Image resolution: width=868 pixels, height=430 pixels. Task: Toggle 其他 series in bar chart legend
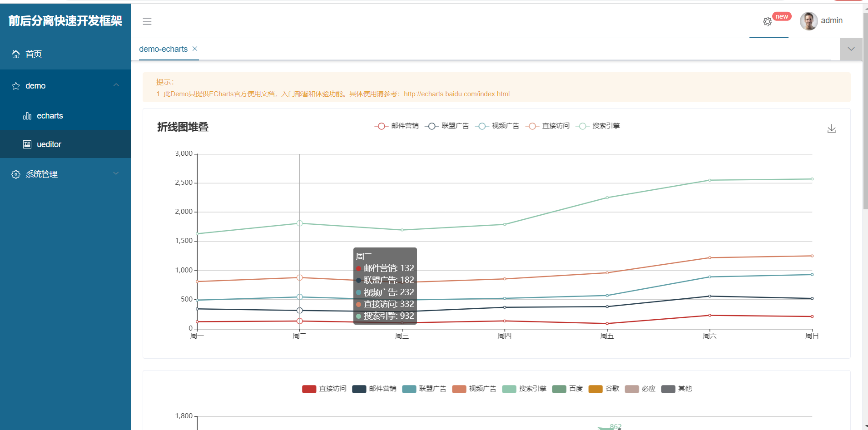coord(676,389)
